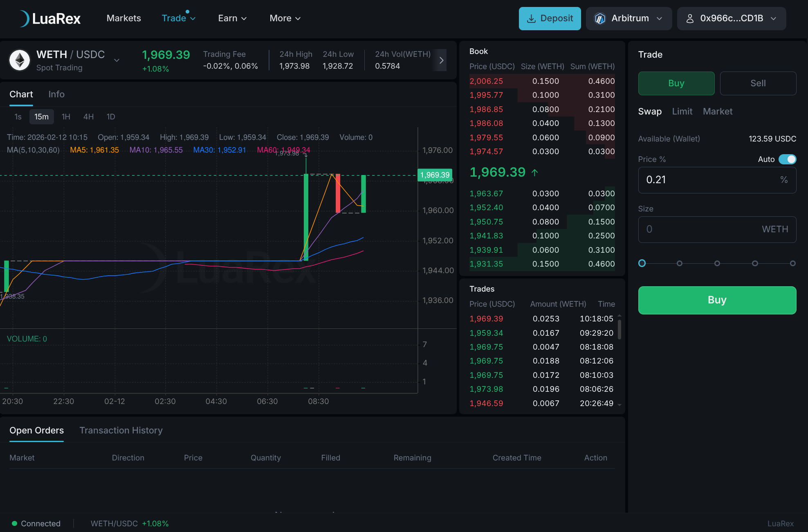Click the 1,969.39 price tag on chart axis
This screenshot has width=808, height=532.
(435, 175)
